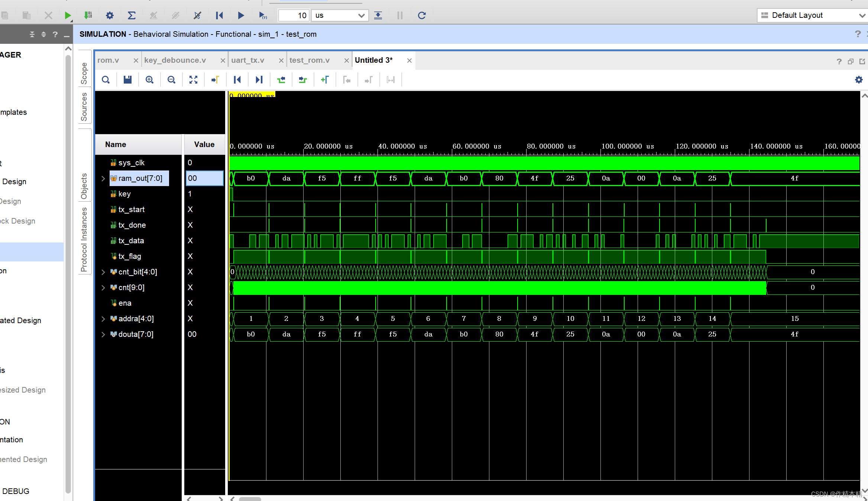
Task: Switch to test_rom.v tab
Action: point(310,60)
